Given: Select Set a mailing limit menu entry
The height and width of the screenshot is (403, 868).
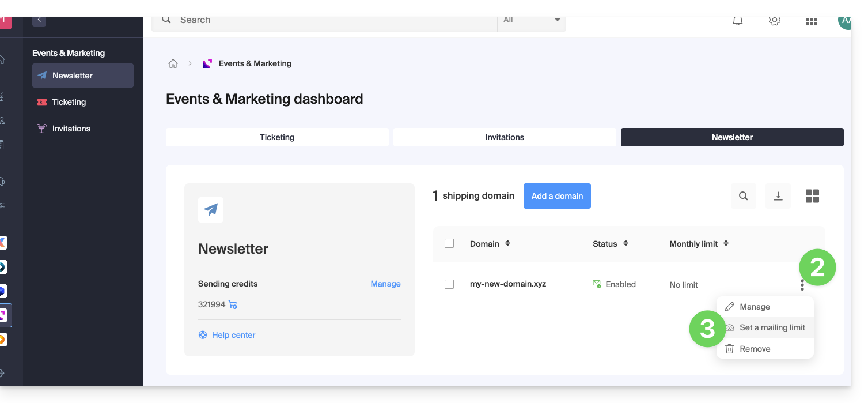Looking at the screenshot, I should pos(772,327).
